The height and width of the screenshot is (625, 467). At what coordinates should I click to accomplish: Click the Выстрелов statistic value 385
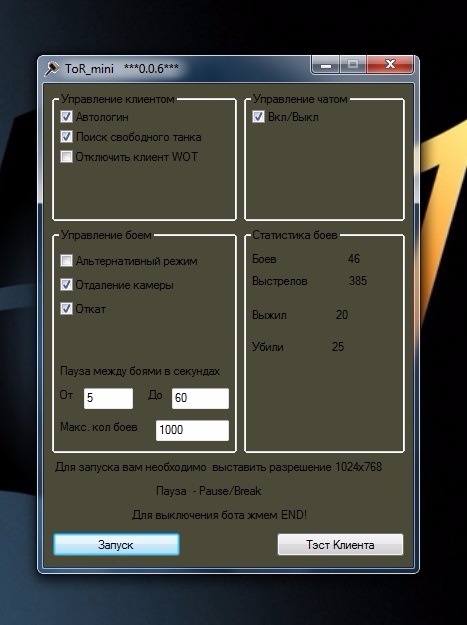tap(358, 281)
